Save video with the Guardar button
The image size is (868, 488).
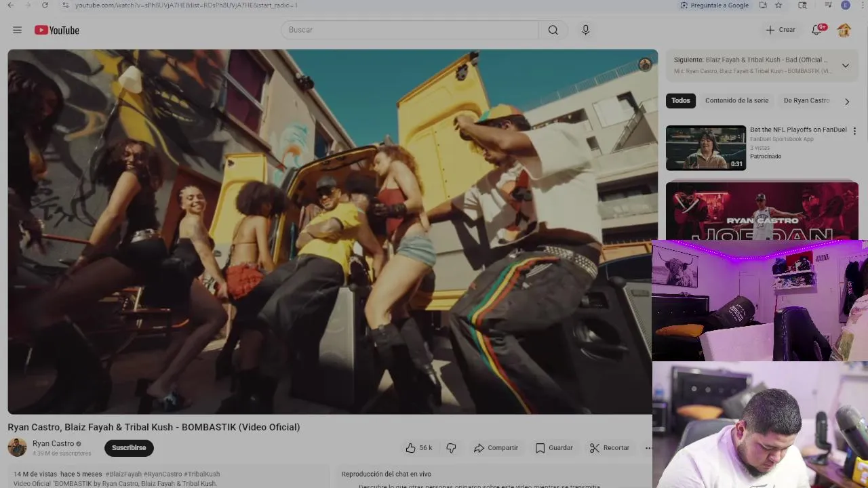click(554, 447)
